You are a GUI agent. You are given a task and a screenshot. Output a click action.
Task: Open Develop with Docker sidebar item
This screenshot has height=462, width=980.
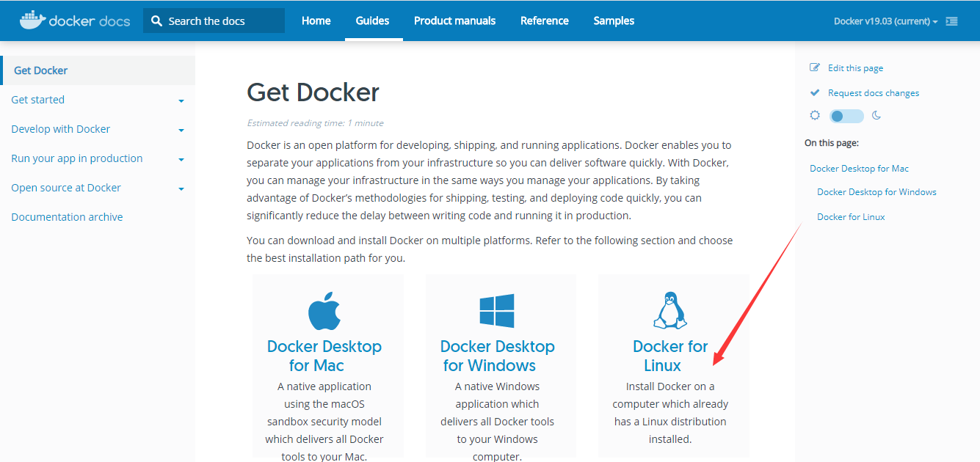pyautogui.click(x=61, y=129)
